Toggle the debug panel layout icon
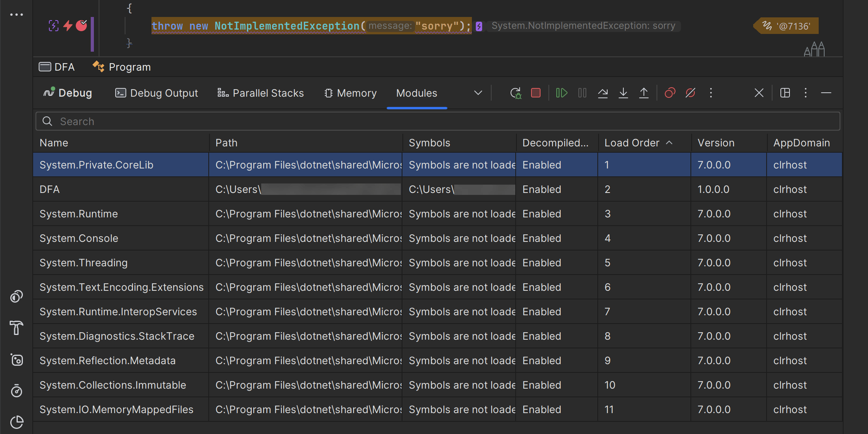The width and height of the screenshot is (868, 434). coord(785,93)
